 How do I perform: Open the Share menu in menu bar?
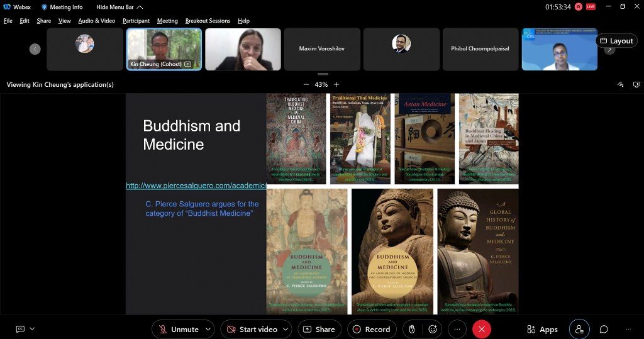pyautogui.click(x=44, y=21)
